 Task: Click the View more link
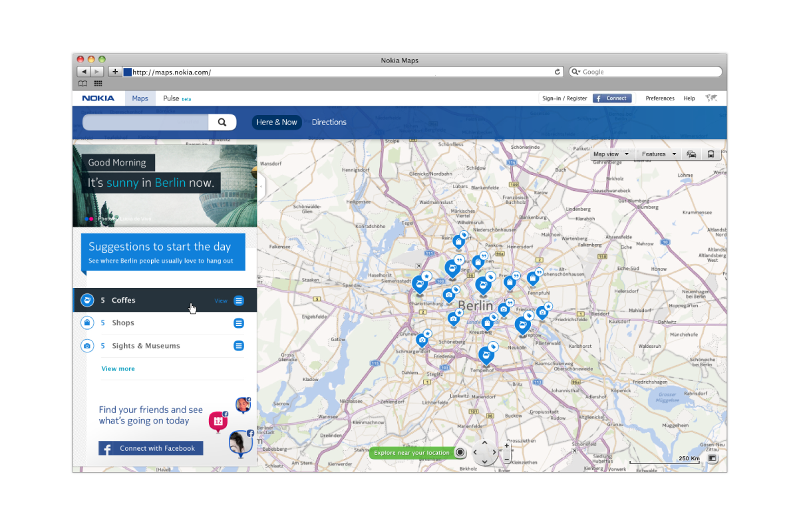pyautogui.click(x=118, y=368)
